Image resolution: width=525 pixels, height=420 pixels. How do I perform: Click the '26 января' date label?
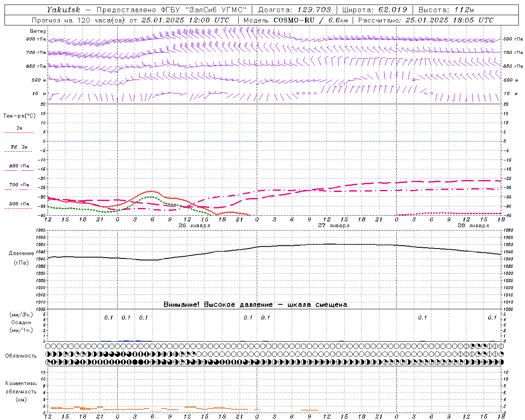pyautogui.click(x=194, y=226)
